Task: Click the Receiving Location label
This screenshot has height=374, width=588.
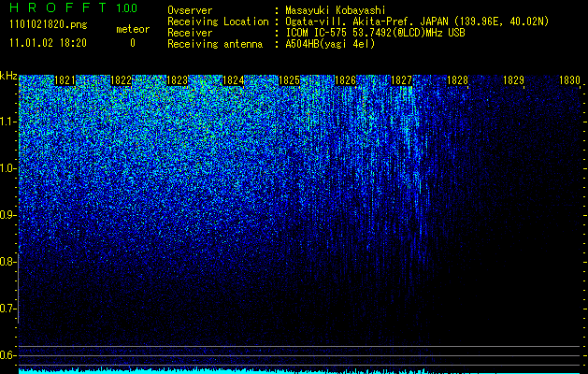Action: point(218,22)
